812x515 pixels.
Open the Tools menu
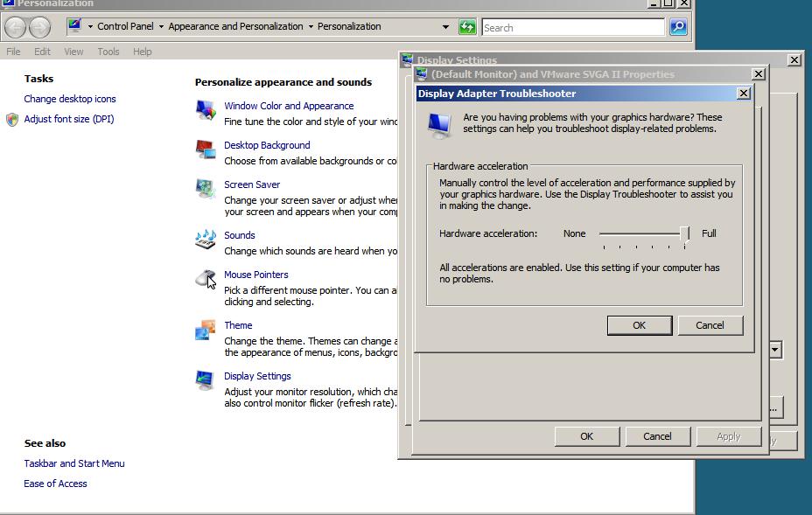click(108, 52)
